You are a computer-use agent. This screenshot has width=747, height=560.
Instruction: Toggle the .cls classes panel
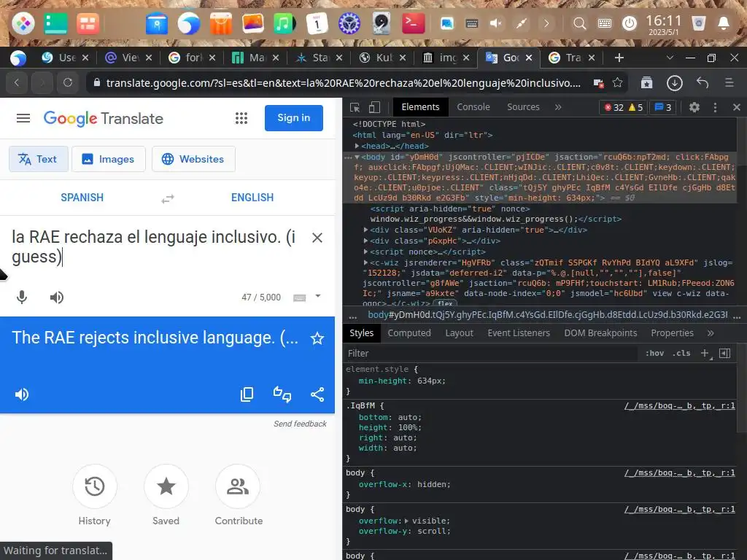681,354
